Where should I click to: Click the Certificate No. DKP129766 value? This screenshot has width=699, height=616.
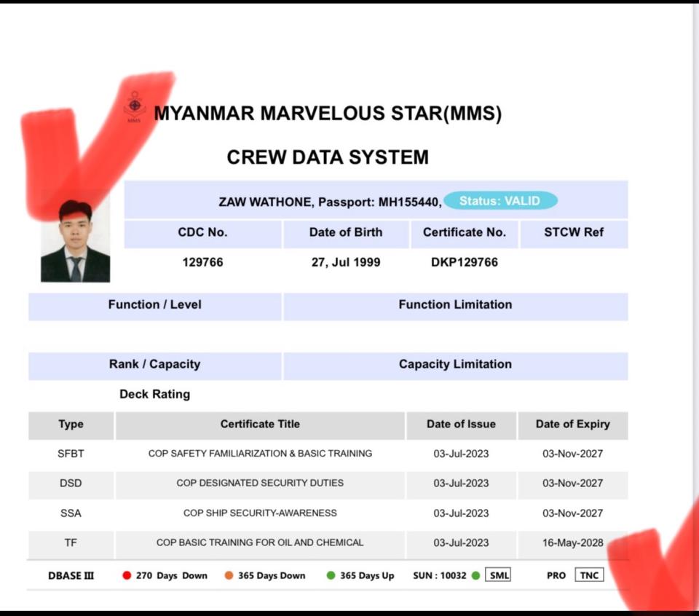pos(465,263)
